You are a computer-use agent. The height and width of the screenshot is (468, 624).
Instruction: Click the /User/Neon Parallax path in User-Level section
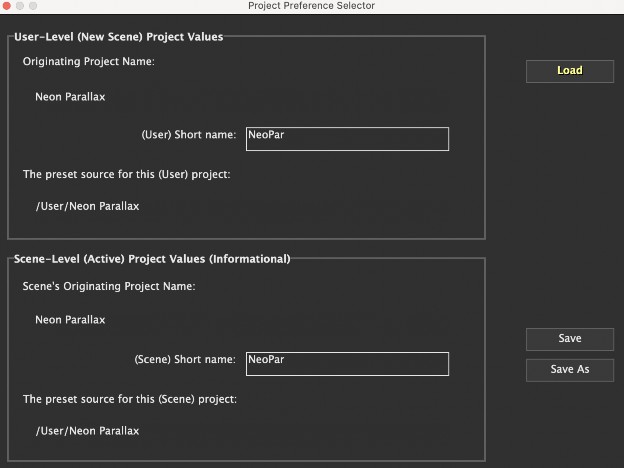point(87,207)
